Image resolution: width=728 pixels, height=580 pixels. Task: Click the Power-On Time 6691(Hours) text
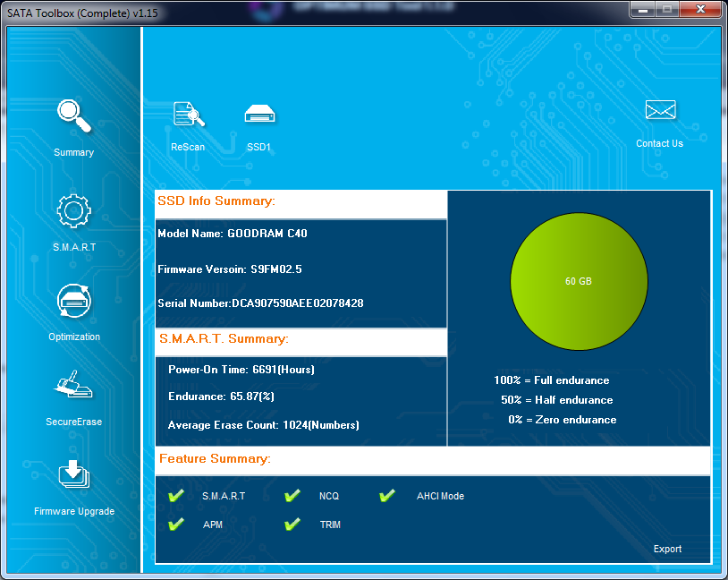click(241, 370)
